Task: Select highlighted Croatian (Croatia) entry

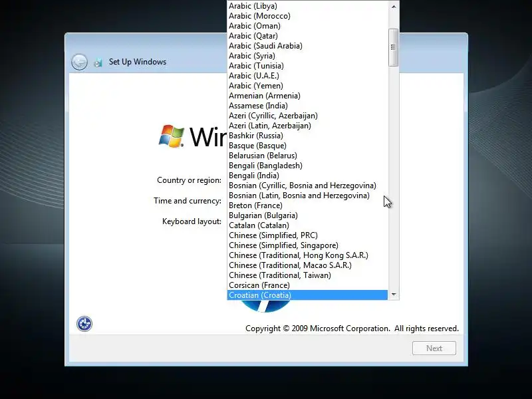Action: [307, 295]
